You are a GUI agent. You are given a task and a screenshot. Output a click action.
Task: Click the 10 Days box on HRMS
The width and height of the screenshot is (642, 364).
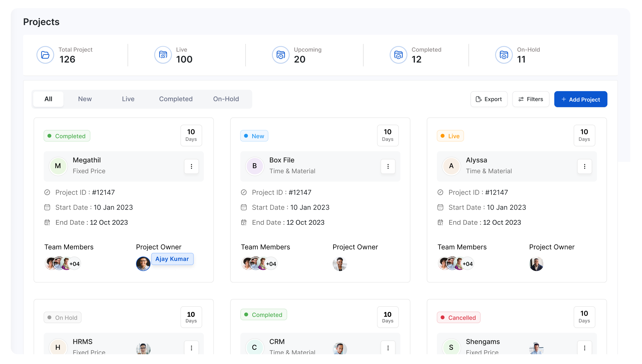pos(191,317)
